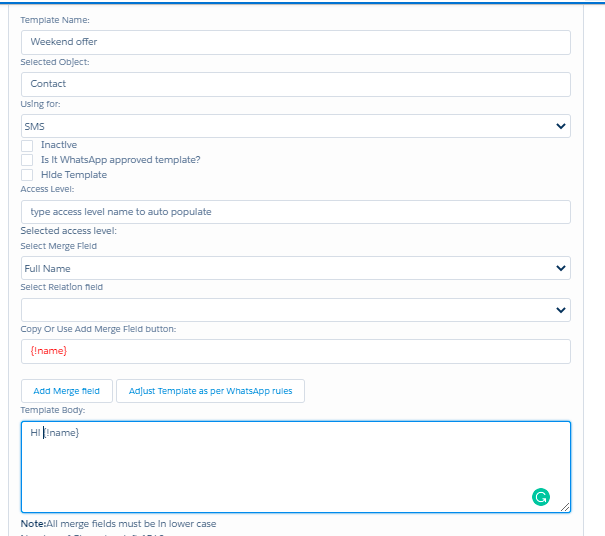Enable Is it WhatsApp approved template checkbox
This screenshot has width=605, height=536.
pyautogui.click(x=27, y=160)
